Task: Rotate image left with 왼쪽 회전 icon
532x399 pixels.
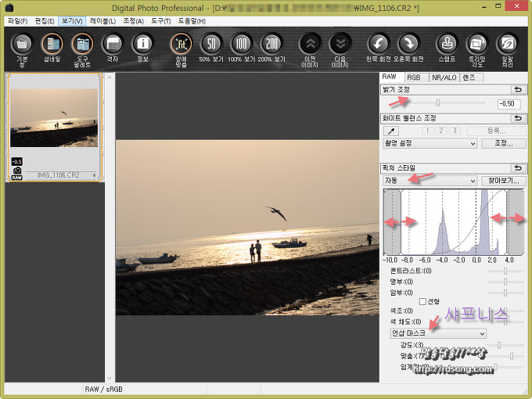Action: point(379,44)
